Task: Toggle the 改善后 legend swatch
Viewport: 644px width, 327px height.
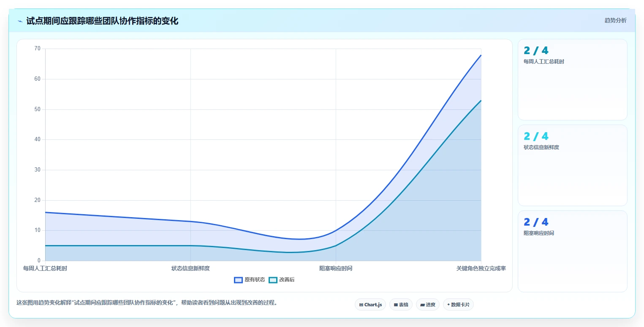Action: coord(273,280)
